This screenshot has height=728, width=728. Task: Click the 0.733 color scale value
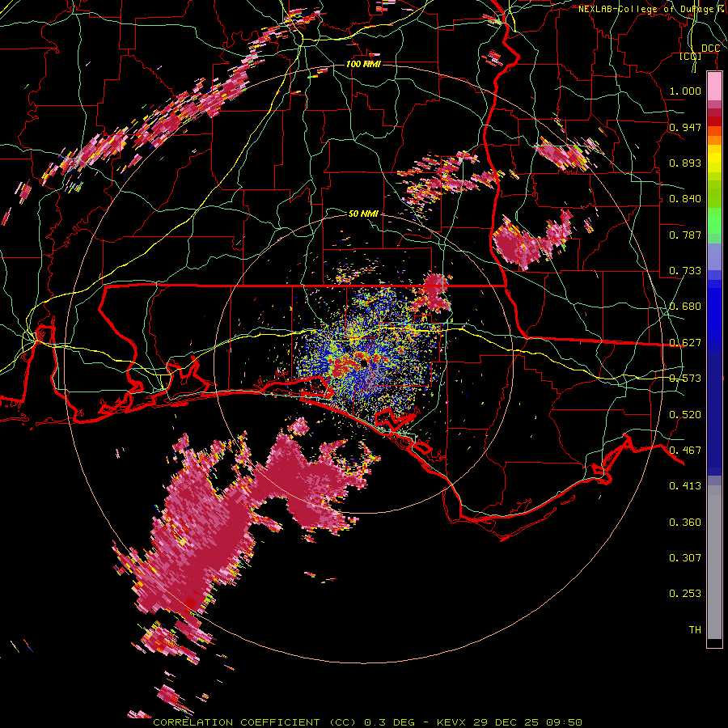click(x=685, y=271)
